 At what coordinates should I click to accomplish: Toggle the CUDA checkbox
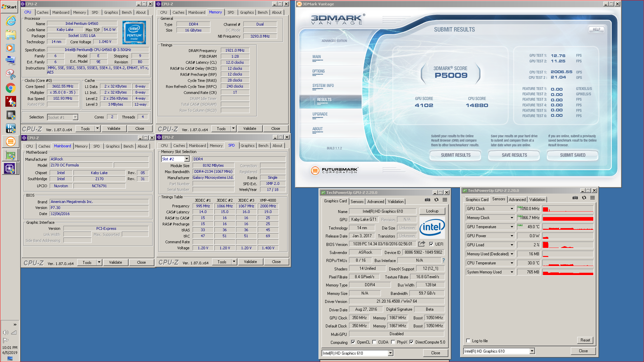coord(374,342)
